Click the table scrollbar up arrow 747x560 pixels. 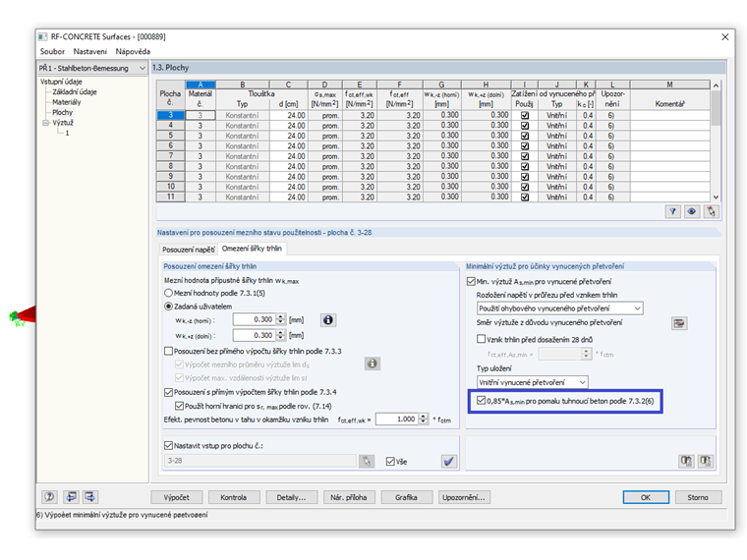coord(716,85)
